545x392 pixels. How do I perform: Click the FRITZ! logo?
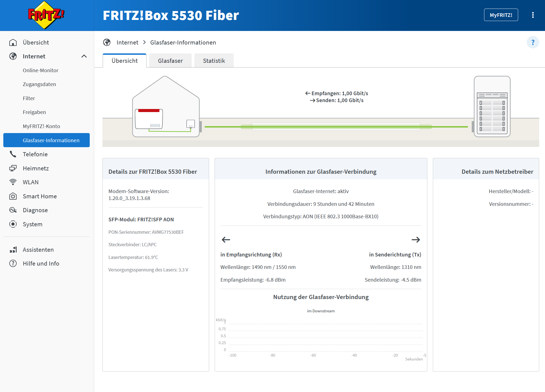click(x=46, y=15)
